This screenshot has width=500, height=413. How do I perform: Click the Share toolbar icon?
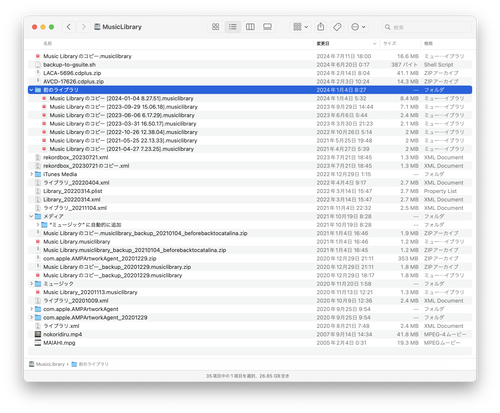(x=321, y=27)
